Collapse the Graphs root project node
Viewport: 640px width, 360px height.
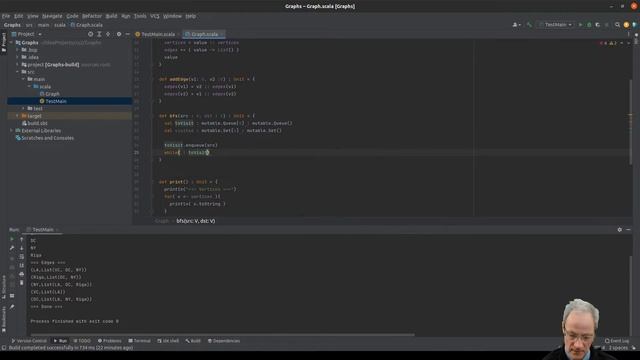(11, 42)
